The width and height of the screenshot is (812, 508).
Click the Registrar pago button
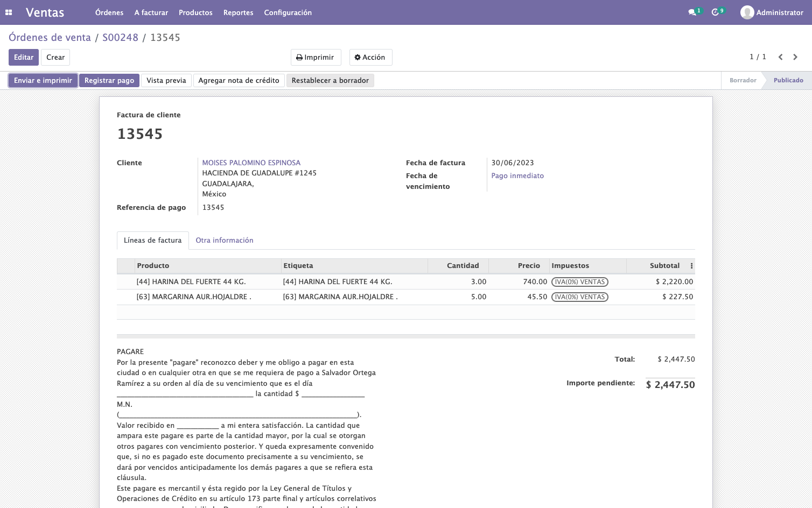click(x=109, y=81)
